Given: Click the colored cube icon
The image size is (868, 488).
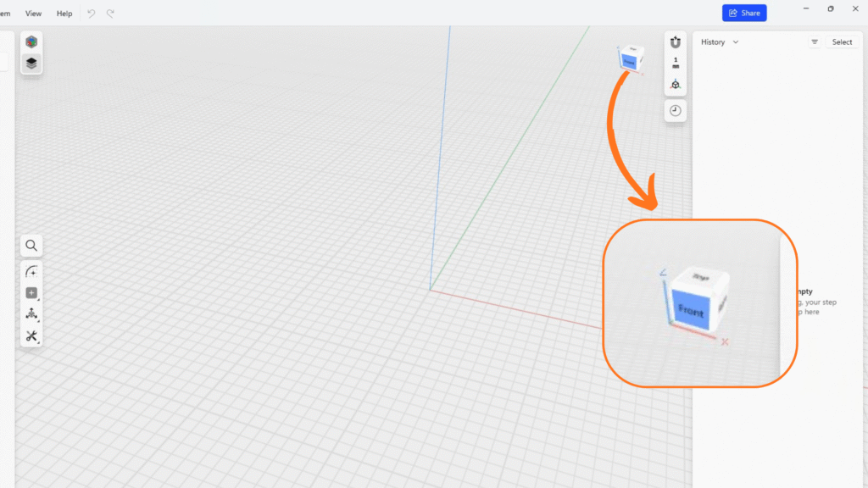Looking at the screenshot, I should [x=31, y=42].
